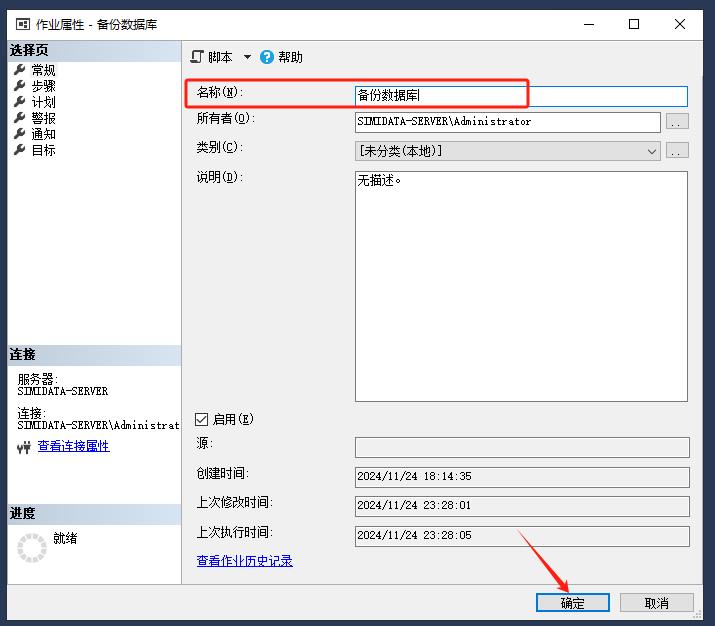Viewport: 715px width, 626px height.
Task: Open the 目标 page
Action: pos(43,150)
